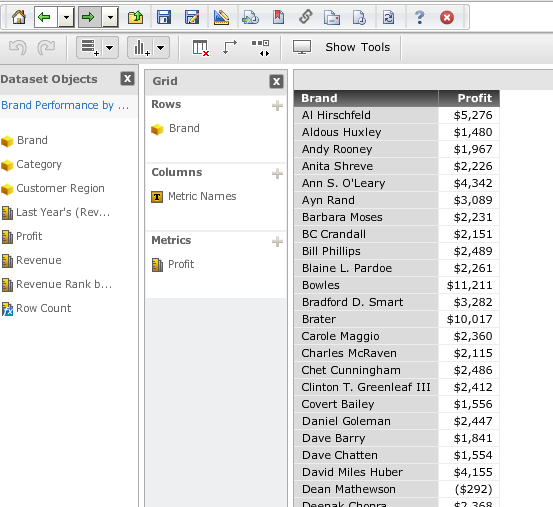Click the table with red X icon
The height and width of the screenshot is (507, 553).
(x=200, y=48)
